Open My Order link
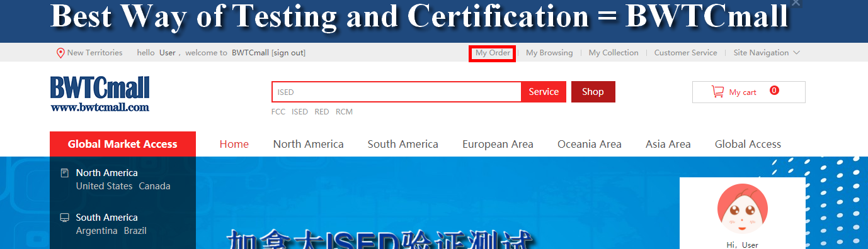This screenshot has height=249, width=868. click(x=493, y=53)
